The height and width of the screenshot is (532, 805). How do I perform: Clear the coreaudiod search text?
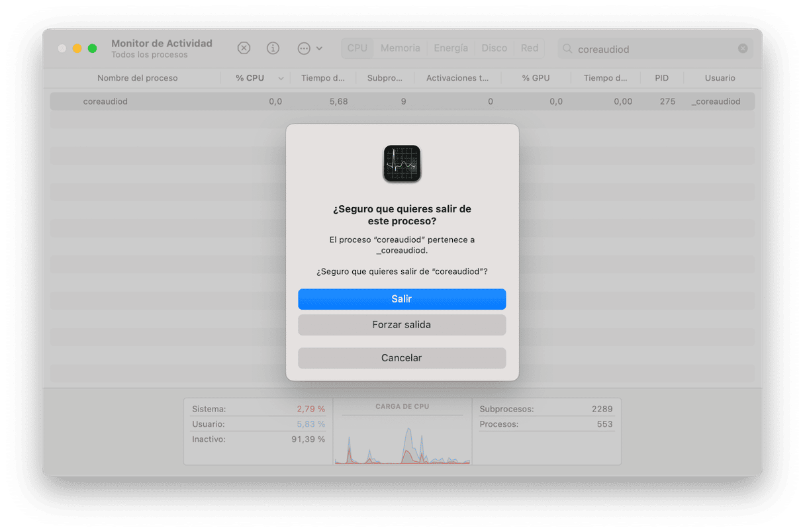(743, 48)
